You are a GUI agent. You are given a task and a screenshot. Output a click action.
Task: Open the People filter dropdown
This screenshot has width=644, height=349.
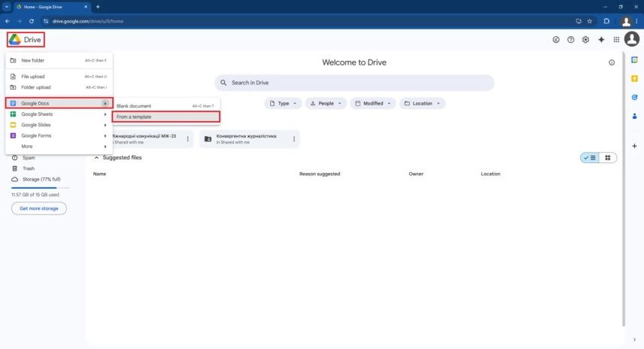tap(326, 104)
